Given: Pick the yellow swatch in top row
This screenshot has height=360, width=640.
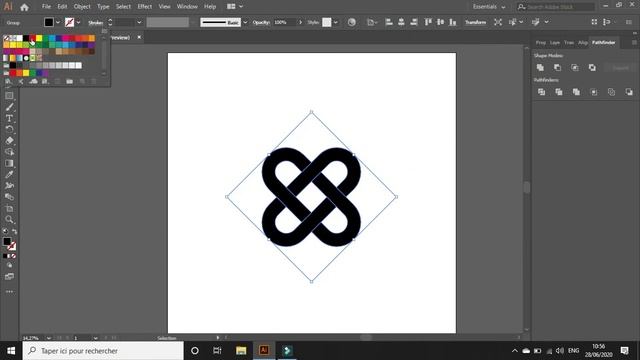Looking at the screenshot, I should (39, 38).
